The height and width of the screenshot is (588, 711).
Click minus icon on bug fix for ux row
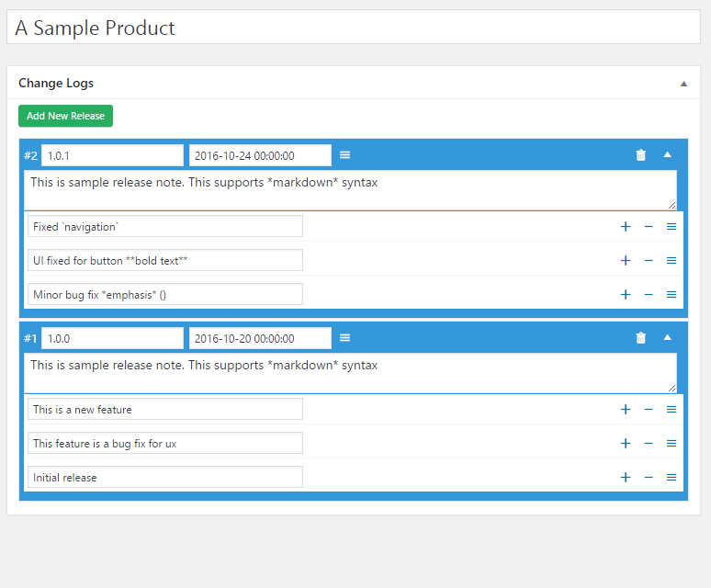tap(649, 443)
